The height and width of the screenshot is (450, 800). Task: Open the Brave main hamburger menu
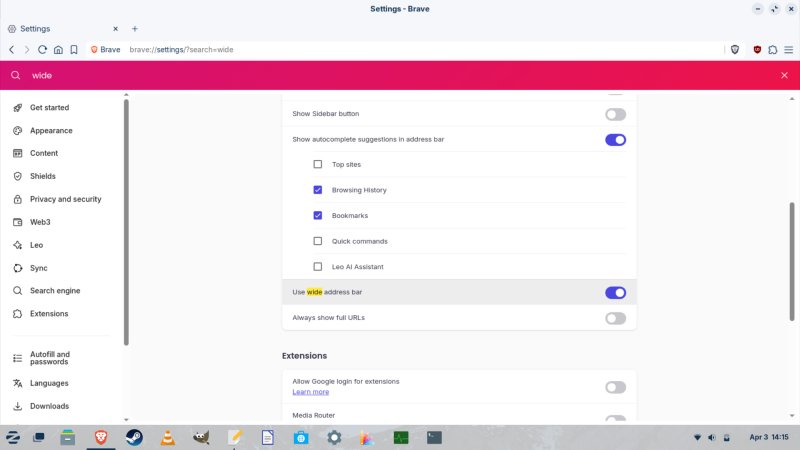tap(788, 49)
